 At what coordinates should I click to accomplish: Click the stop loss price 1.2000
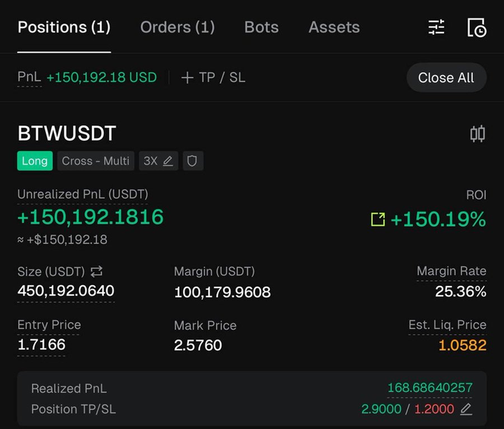point(434,409)
